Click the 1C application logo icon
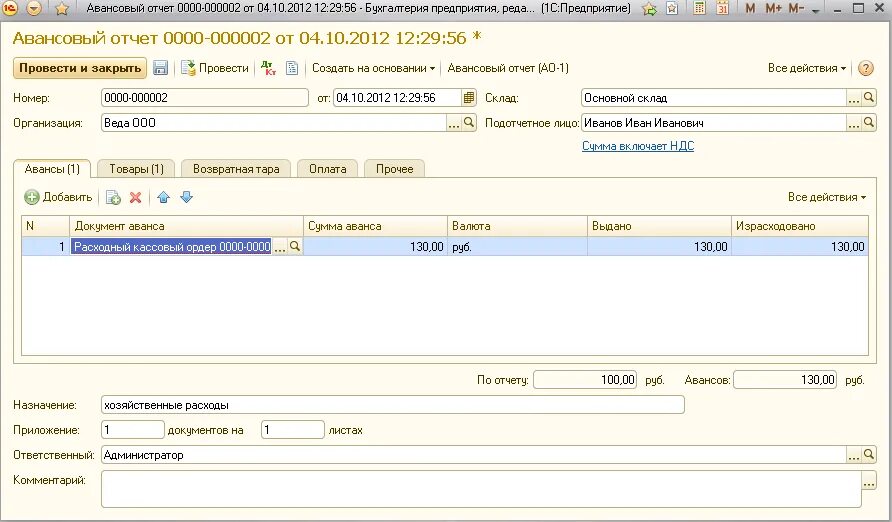 [10, 9]
